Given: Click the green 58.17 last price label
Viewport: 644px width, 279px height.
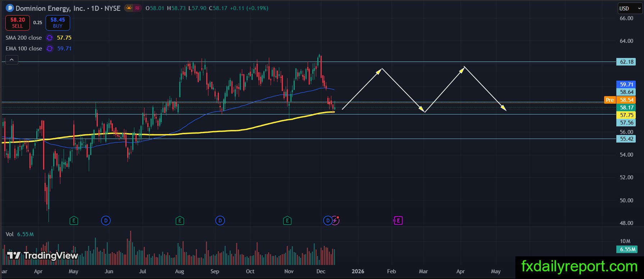Looking at the screenshot, I should pos(626,108).
